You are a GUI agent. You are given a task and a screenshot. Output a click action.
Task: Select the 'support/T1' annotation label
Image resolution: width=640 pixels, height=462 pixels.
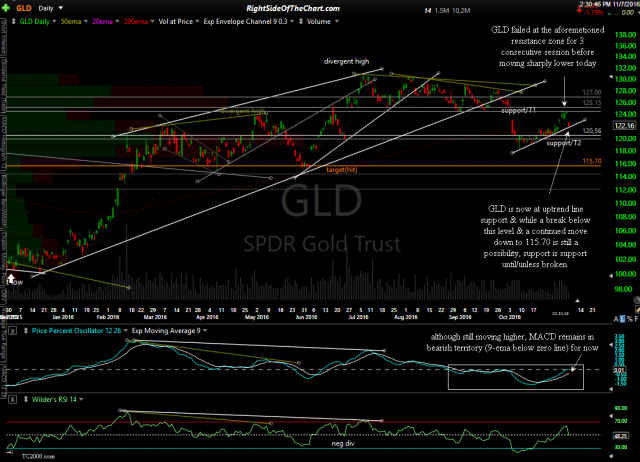(518, 110)
